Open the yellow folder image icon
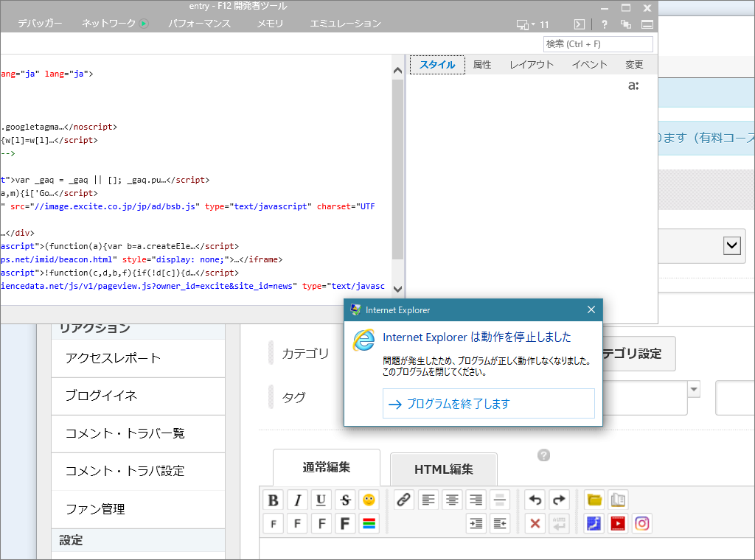The height and width of the screenshot is (560, 755). pos(594,500)
